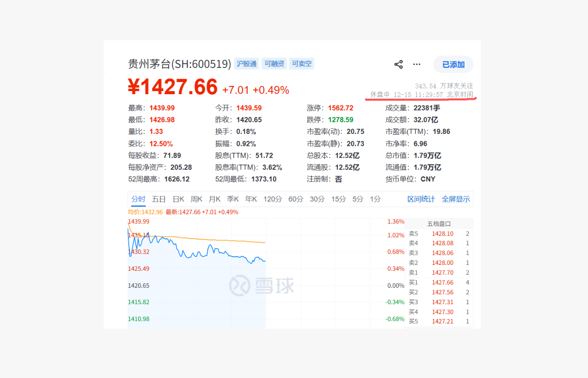The image size is (588, 378).
Task: Click the 可卖空 short-sellable tag
Action: click(x=301, y=64)
